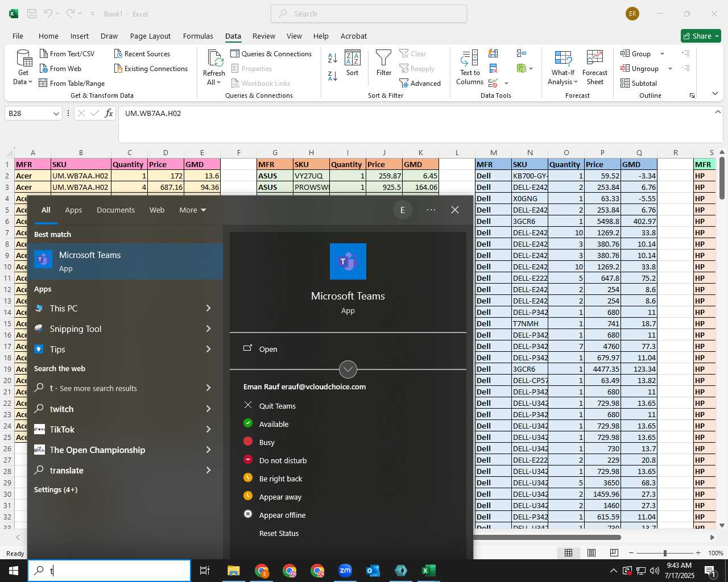The image size is (728, 582).
Task: Click Quit Teams option
Action: (x=270, y=406)
